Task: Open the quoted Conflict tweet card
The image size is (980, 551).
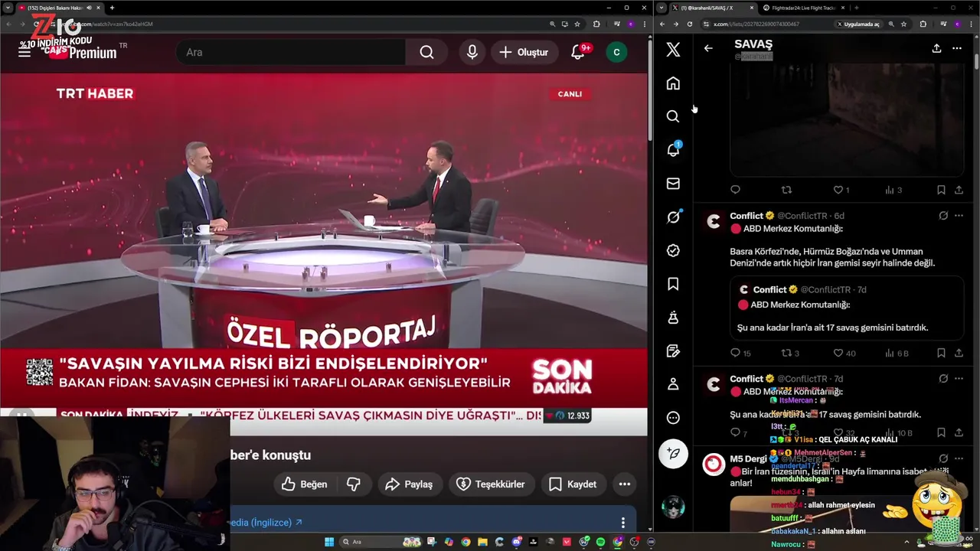Action: pyautogui.click(x=846, y=308)
